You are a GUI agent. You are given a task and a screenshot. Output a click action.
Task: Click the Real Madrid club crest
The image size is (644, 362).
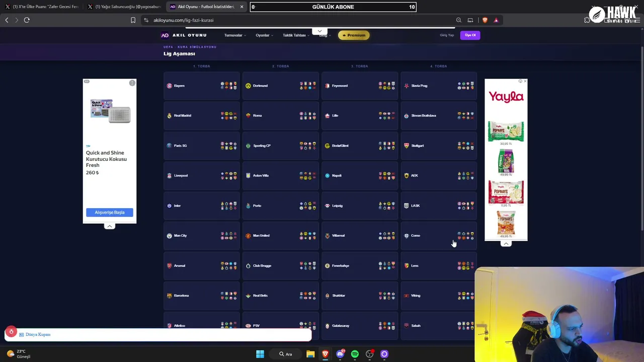(x=169, y=116)
